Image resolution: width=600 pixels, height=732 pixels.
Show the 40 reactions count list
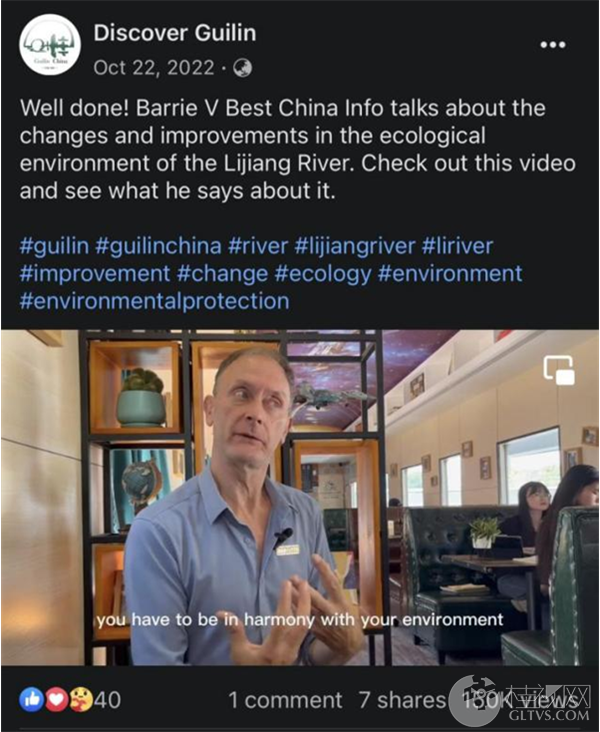click(x=107, y=700)
